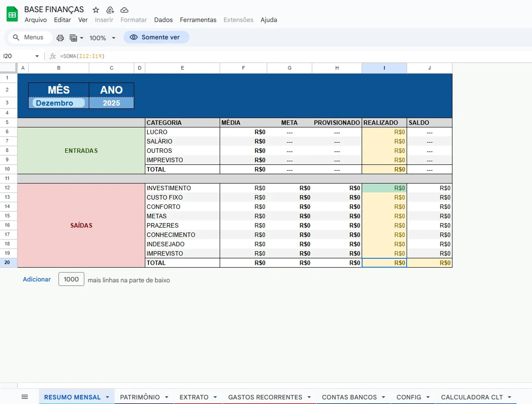Star the BASE FINANÇAS document
Screen dimensions: 532x404
(x=96, y=10)
